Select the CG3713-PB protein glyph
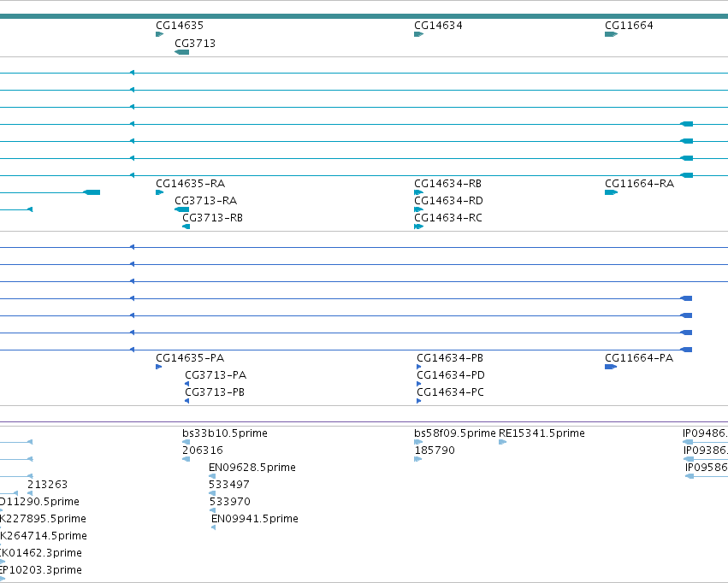728x583 pixels. click(x=187, y=401)
